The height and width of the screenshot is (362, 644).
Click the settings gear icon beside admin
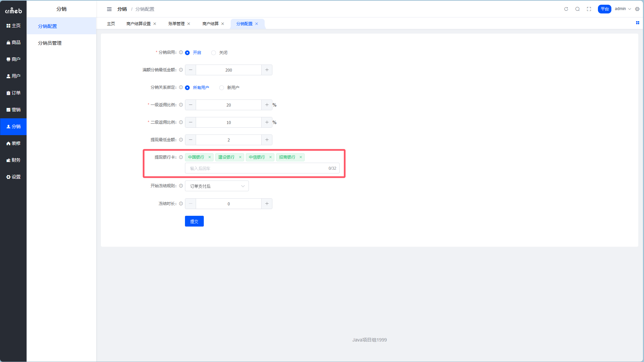coord(637,9)
